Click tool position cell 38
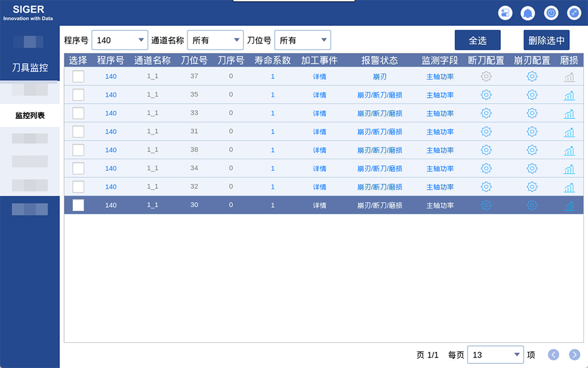Viewport: 588px width, 368px height. [194, 150]
